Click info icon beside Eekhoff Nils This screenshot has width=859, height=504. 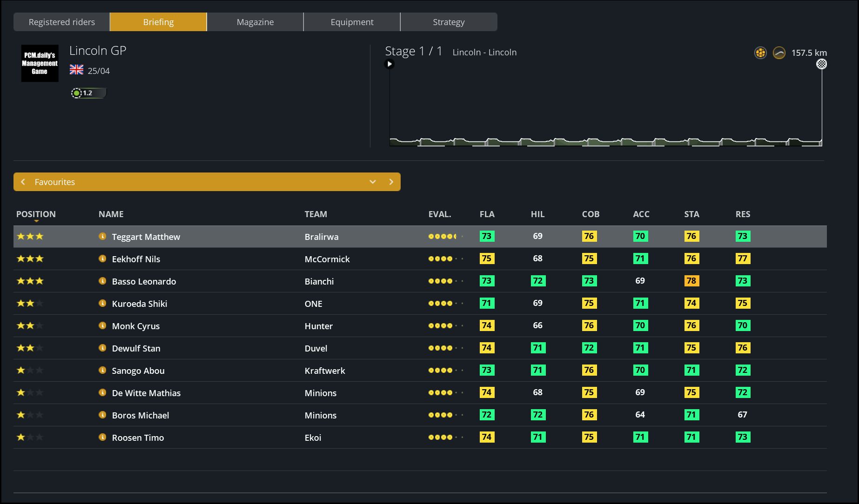[102, 259]
